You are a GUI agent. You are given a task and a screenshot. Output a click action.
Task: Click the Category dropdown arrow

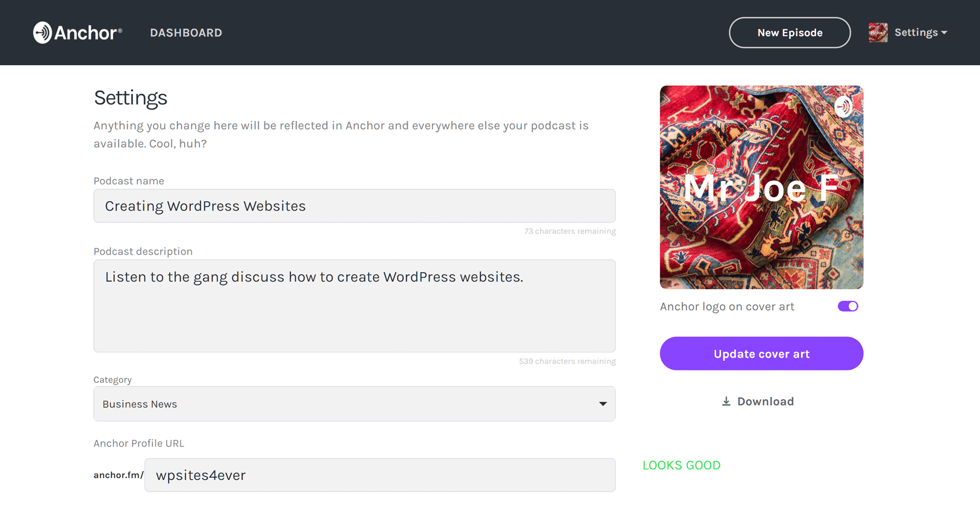tap(603, 404)
